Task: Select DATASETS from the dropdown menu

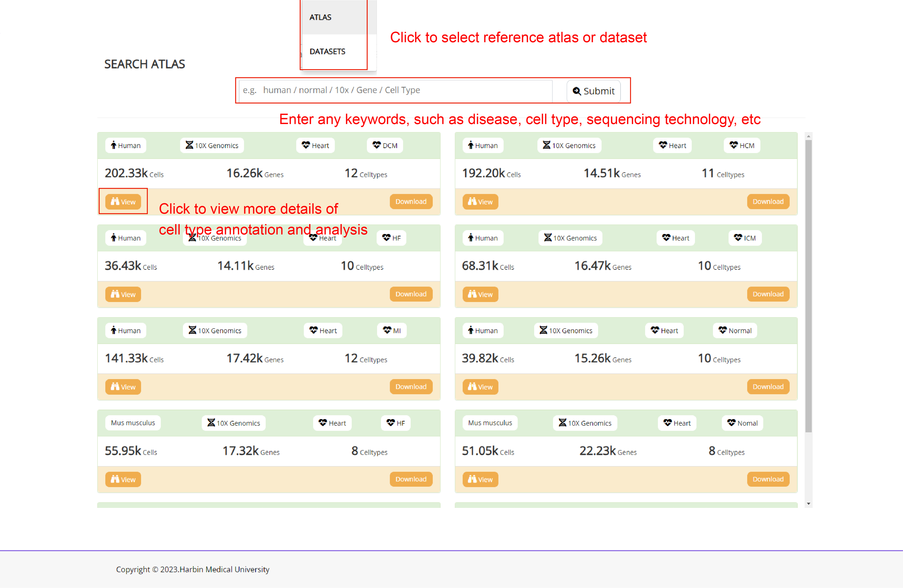Action: (x=327, y=51)
